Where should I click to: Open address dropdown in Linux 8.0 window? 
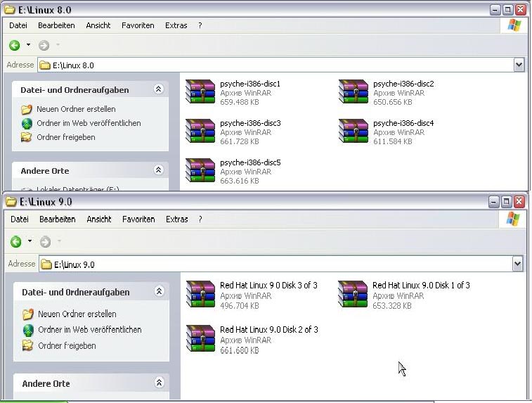point(519,65)
